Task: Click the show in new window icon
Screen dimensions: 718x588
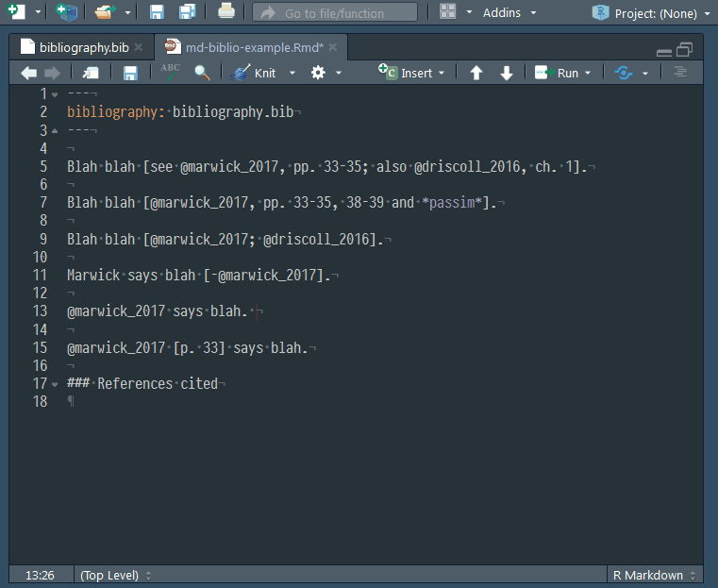Action: pos(91,73)
